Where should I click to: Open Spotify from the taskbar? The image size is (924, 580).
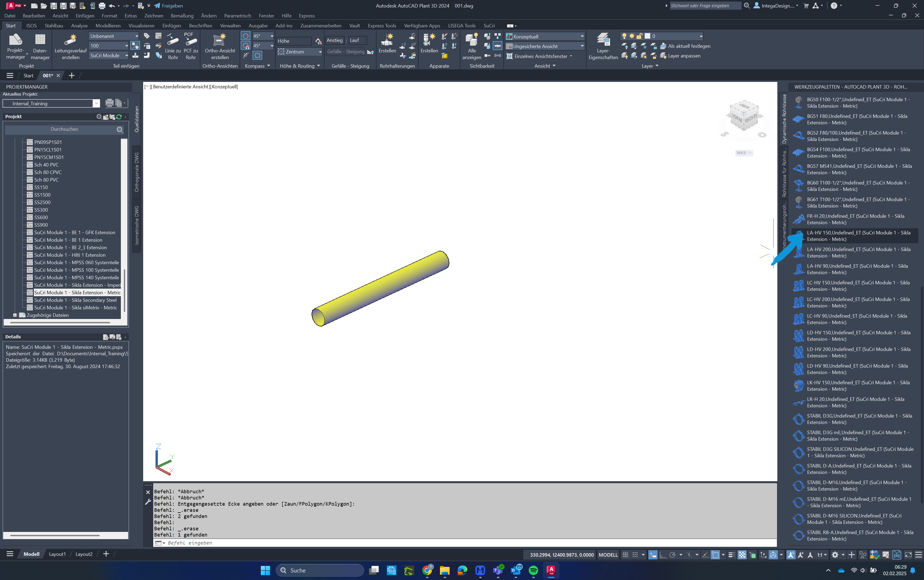(533, 570)
